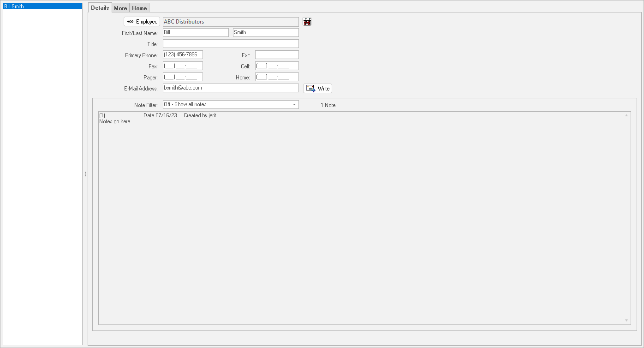Click the Pager number field
This screenshot has width=644, height=348.
pos(183,77)
